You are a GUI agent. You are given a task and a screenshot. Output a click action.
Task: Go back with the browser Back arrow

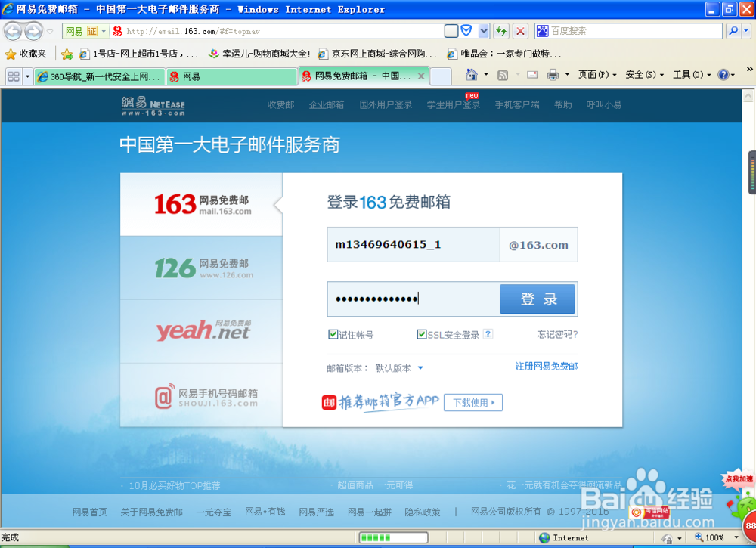[13, 32]
